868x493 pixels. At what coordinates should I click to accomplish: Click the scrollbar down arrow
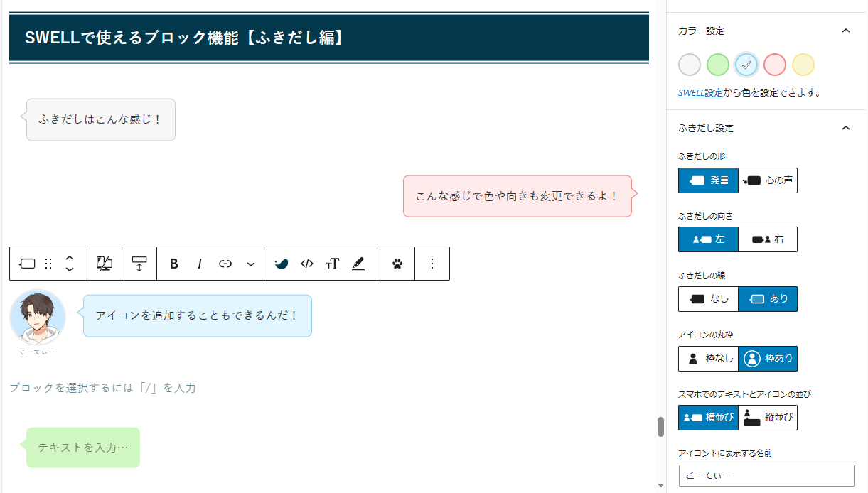[660, 486]
